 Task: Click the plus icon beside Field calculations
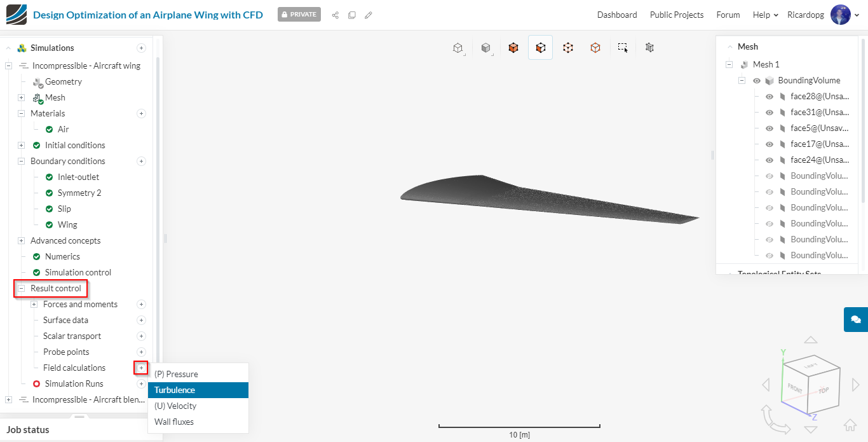pos(141,368)
